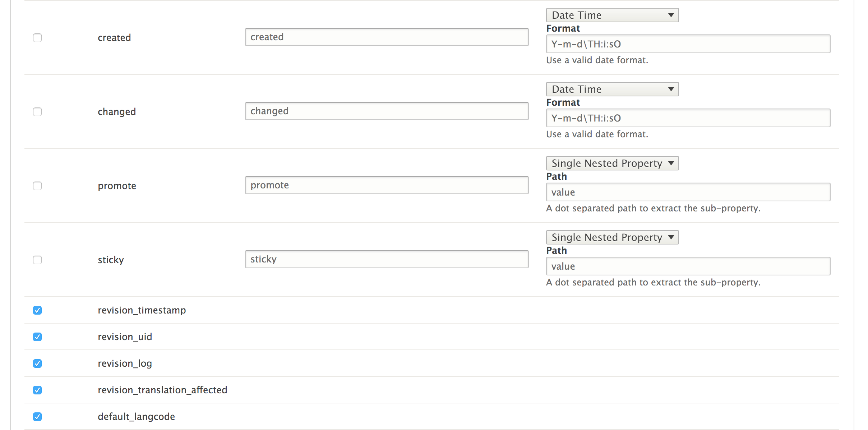Expand the Date Time dropdown for changed
The image size is (868, 430).
(x=612, y=89)
